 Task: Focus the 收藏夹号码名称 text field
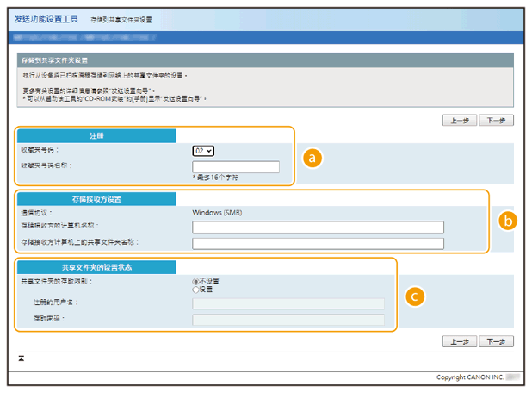click(x=236, y=166)
